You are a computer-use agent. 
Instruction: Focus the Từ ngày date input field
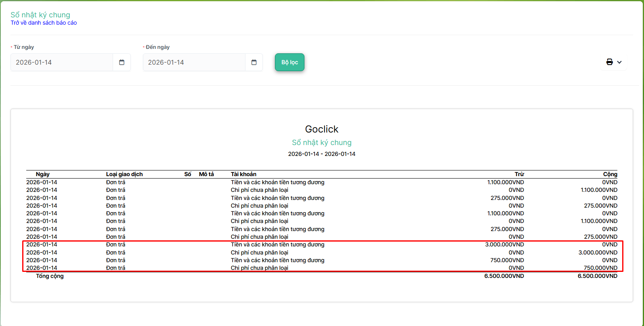coord(62,62)
